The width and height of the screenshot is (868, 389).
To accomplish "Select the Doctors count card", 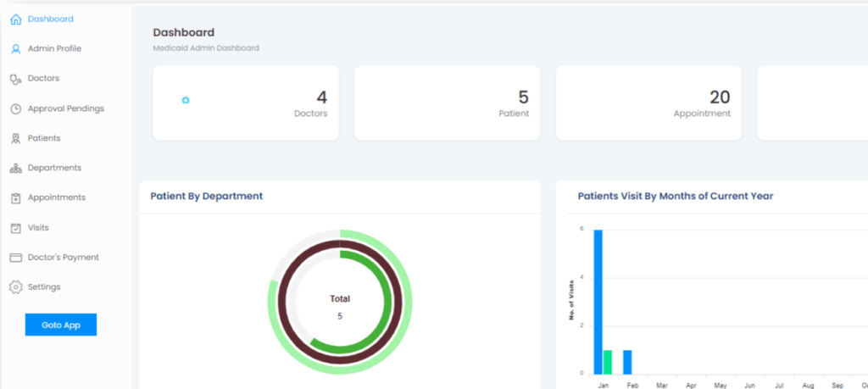I will (246, 103).
